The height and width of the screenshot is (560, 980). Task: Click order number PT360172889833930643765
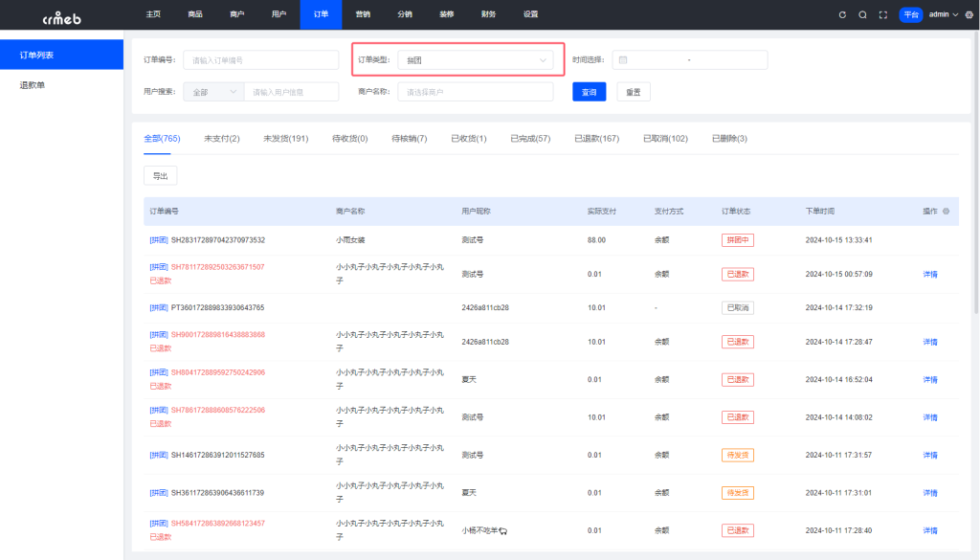[x=217, y=307]
